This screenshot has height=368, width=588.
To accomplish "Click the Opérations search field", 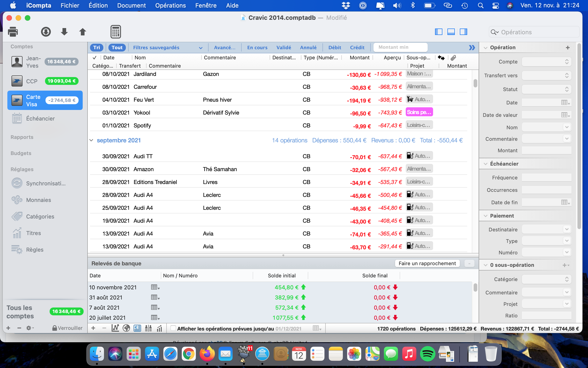I will 534,32.
